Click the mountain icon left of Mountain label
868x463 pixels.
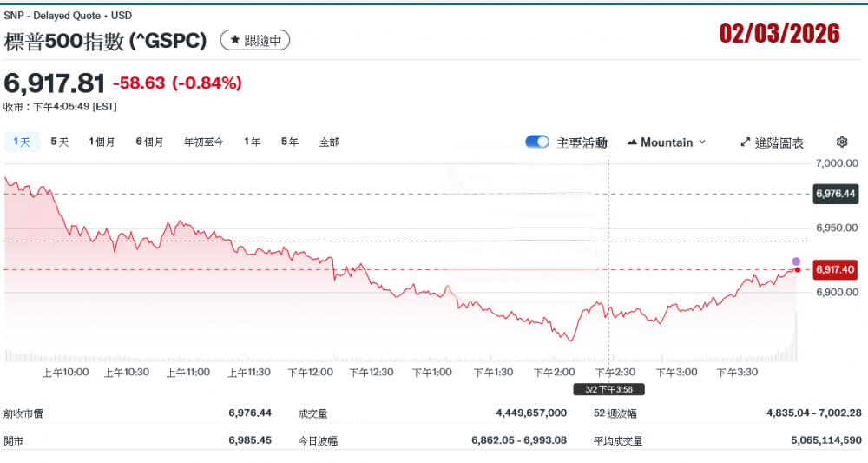coord(632,142)
